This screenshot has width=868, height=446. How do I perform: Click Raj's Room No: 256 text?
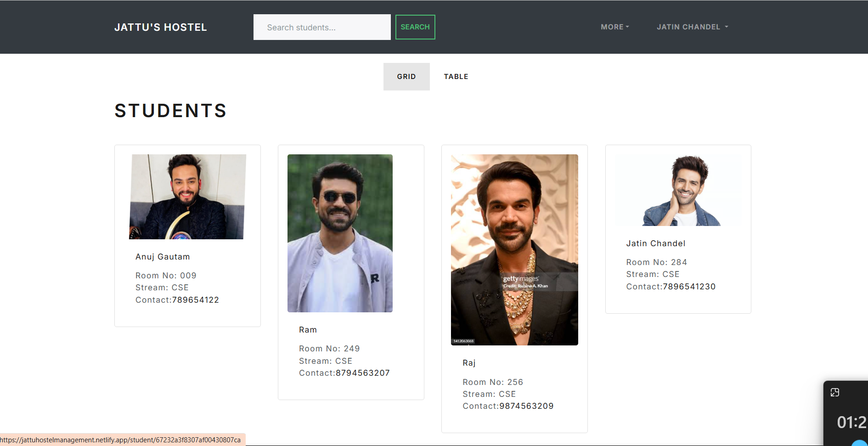[x=493, y=382]
